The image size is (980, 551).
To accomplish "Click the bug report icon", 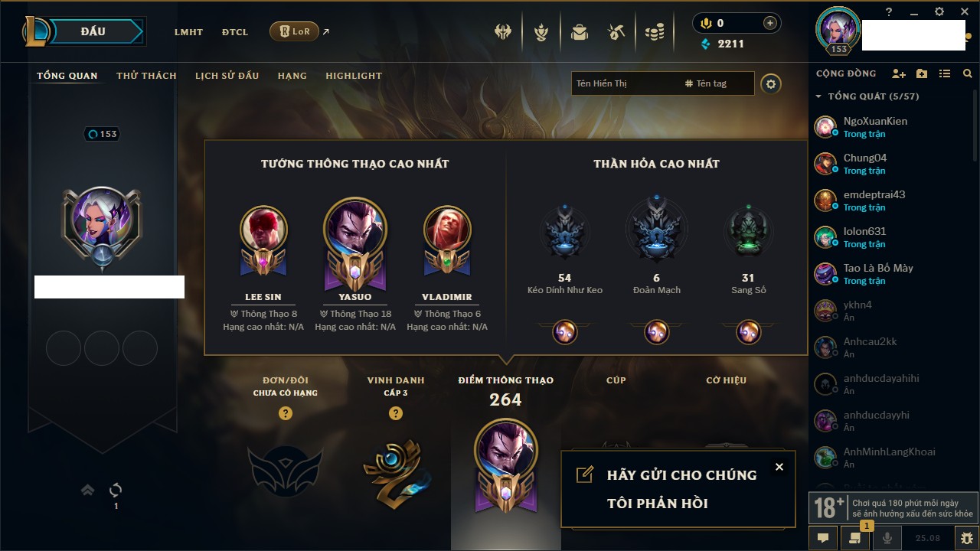I will pos(966,538).
